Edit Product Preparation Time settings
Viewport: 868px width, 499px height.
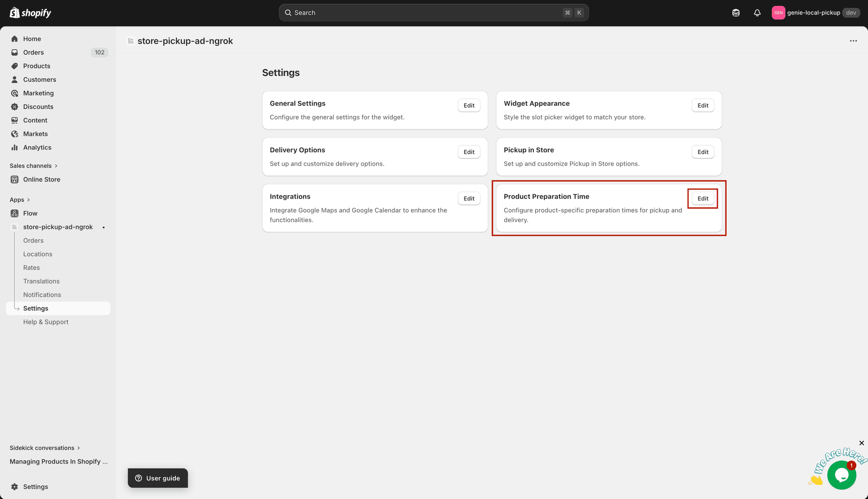pos(703,198)
